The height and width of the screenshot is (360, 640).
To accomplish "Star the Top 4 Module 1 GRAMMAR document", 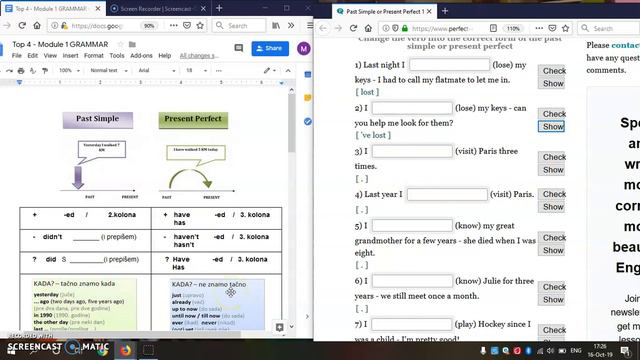I will tap(120, 44).
